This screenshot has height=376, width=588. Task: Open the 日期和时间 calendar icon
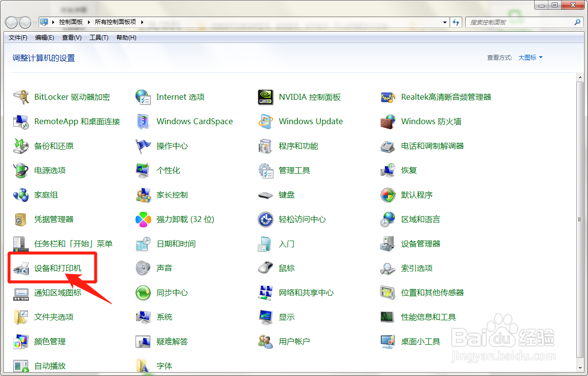(x=143, y=243)
